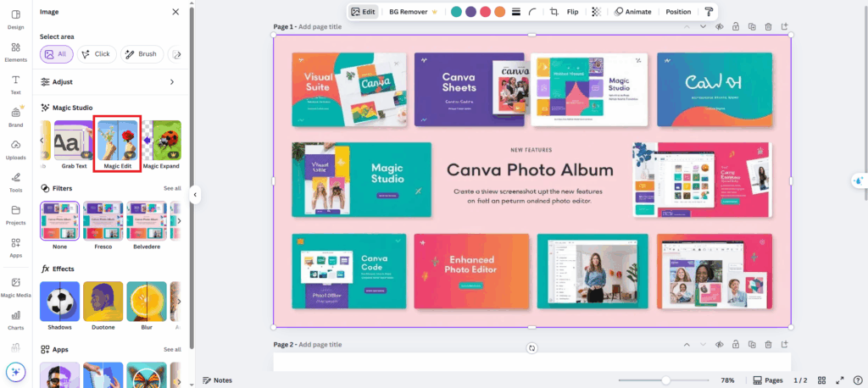
Task: Open the Tools panel in sidebar
Action: [x=15, y=181]
